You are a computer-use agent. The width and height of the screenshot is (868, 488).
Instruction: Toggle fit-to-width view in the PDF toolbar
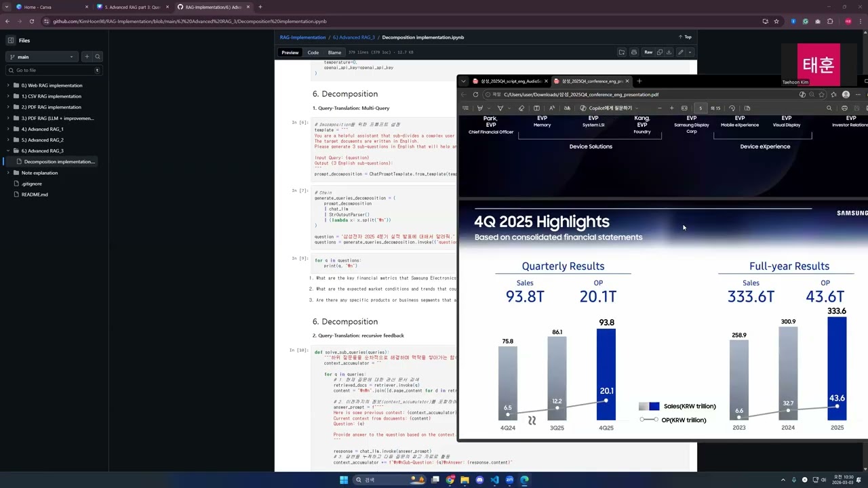(x=684, y=108)
